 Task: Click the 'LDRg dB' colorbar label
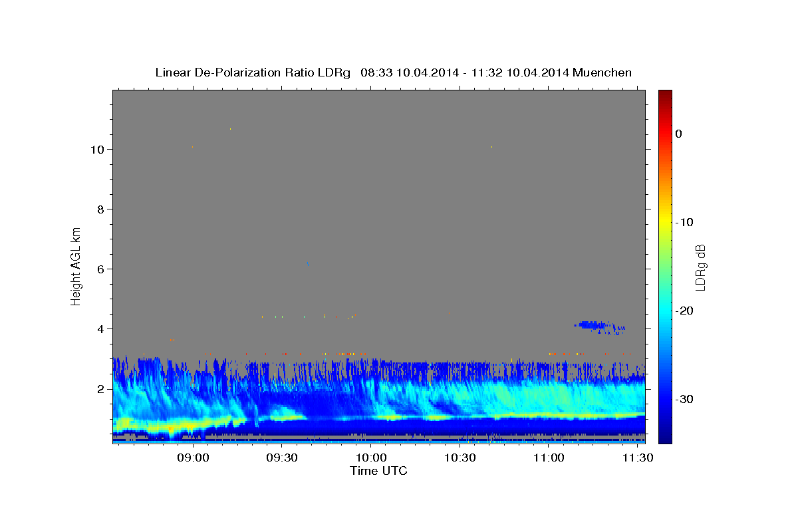coord(700,267)
